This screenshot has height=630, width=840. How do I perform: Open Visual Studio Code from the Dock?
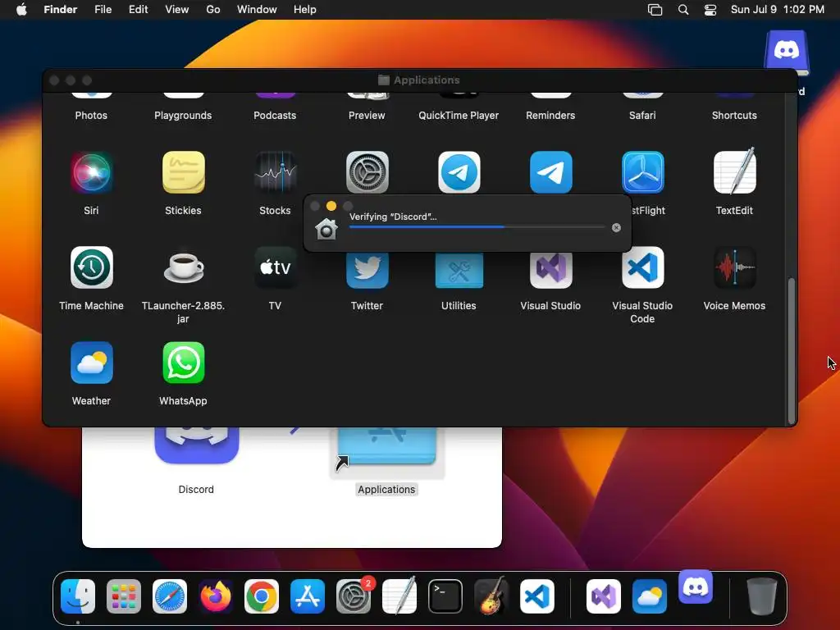point(536,596)
